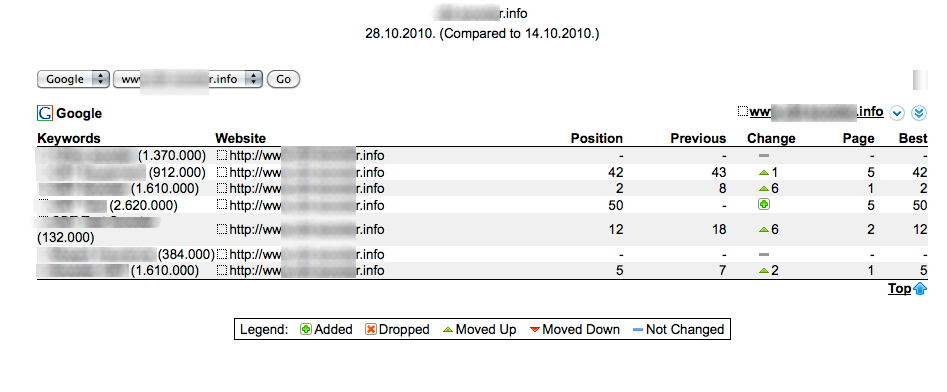This screenshot has height=392, width=947.
Task: Click the Moved Down arrow in legend
Action: tap(534, 330)
